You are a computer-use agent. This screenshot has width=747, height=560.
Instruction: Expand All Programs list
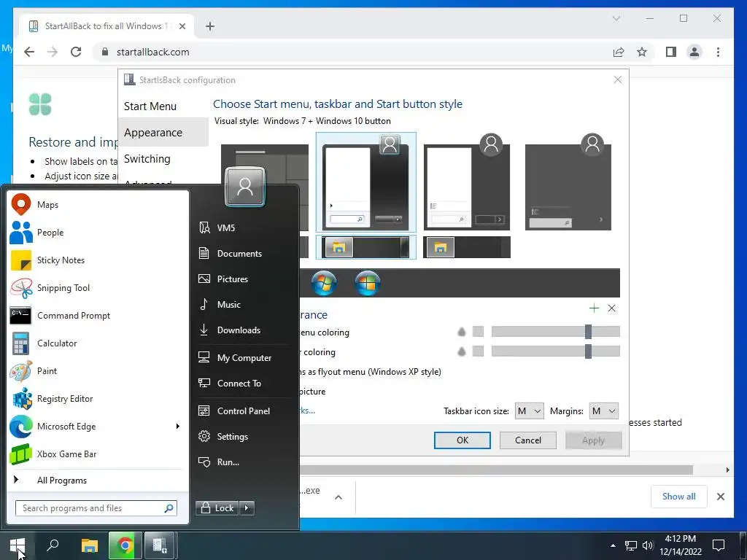(98, 480)
